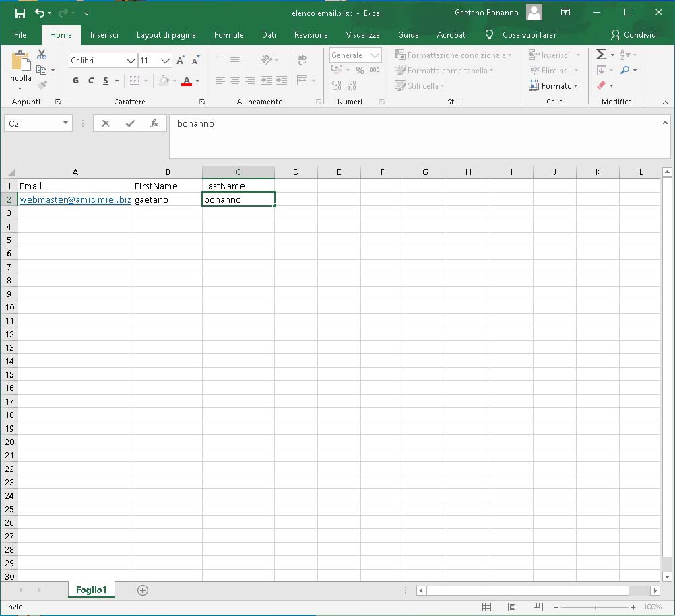Align the text to the top
Image resolution: width=675 pixels, height=616 pixels.
click(x=220, y=57)
